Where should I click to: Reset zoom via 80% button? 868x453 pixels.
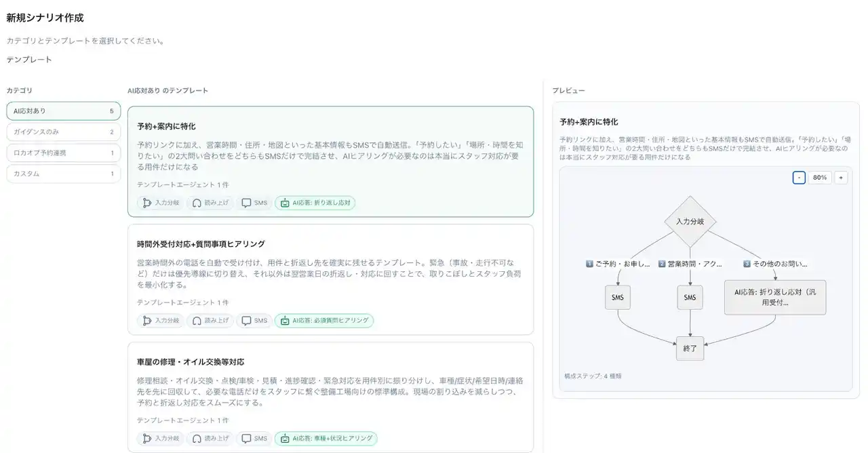[x=820, y=178]
